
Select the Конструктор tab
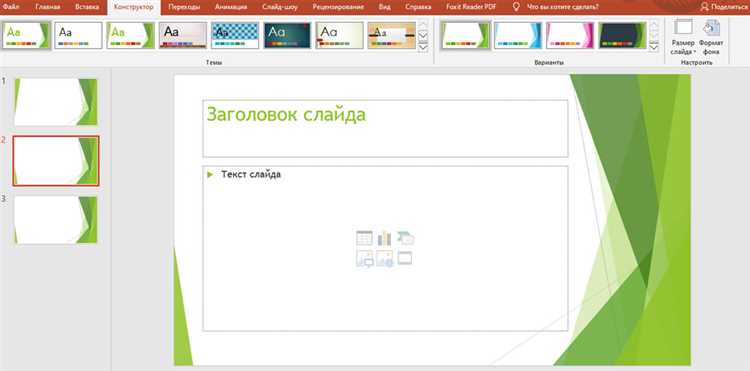[134, 7]
